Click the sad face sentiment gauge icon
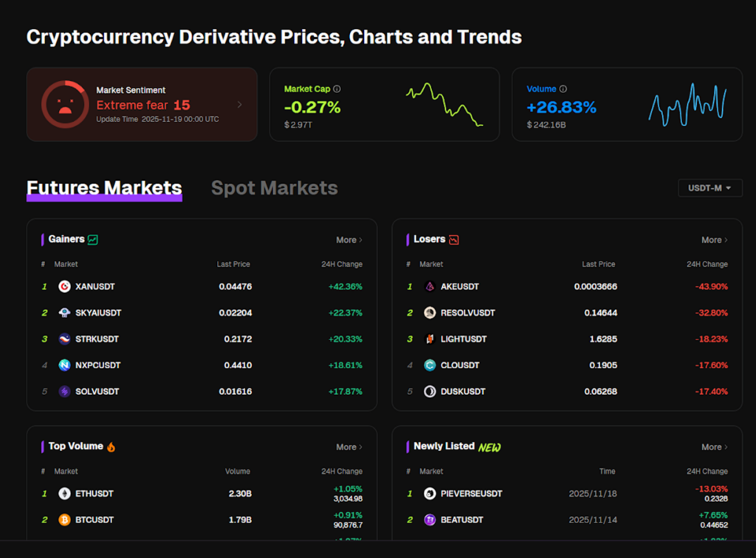This screenshot has width=756, height=558. click(65, 104)
